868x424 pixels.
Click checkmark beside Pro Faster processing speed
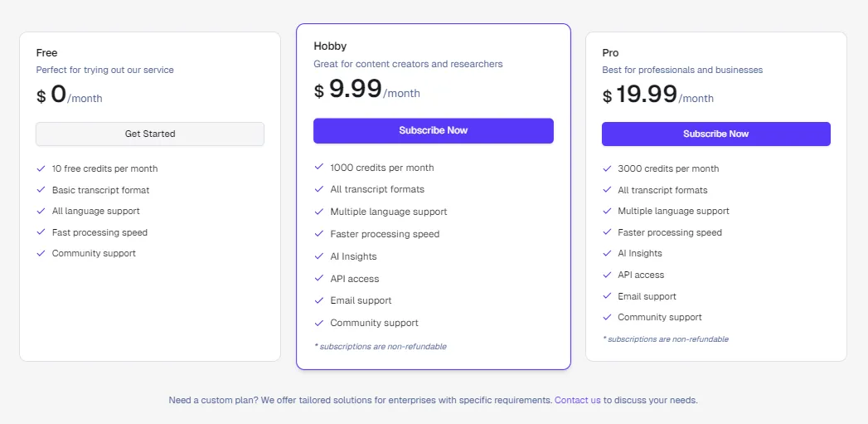coord(607,231)
